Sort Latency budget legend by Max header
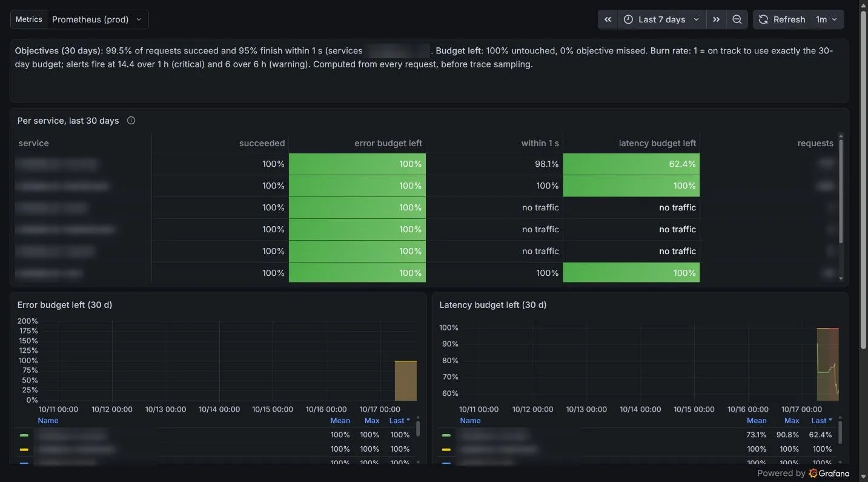868x482 pixels. coord(792,421)
